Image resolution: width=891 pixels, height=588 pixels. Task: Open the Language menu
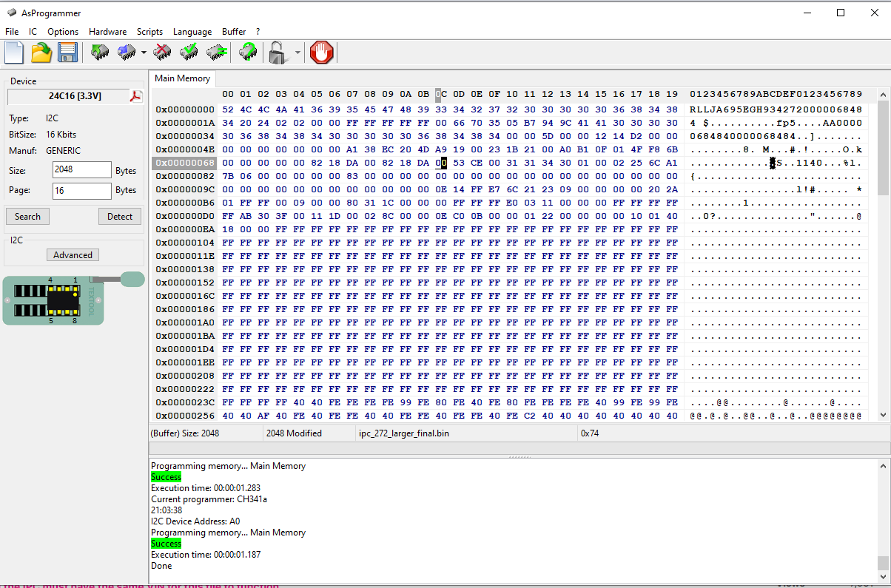pos(192,32)
